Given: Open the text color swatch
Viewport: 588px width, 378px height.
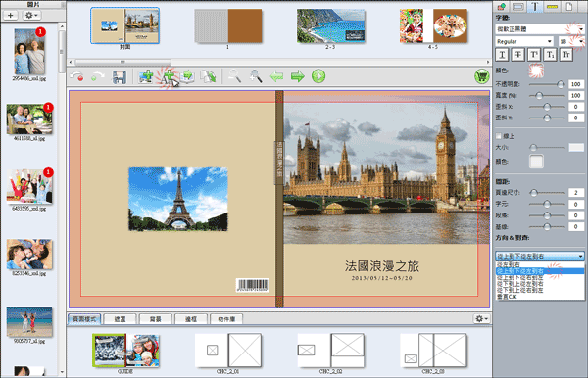Looking at the screenshot, I should pyautogui.click(x=536, y=71).
